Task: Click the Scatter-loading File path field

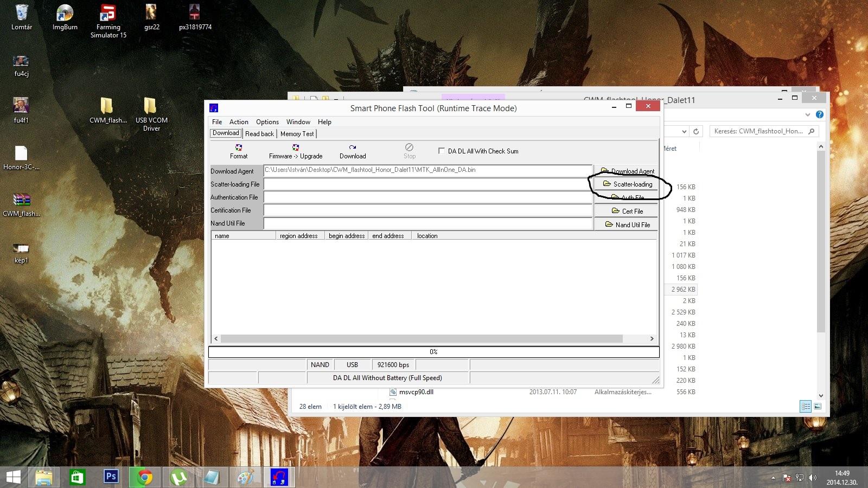Action: (428, 184)
